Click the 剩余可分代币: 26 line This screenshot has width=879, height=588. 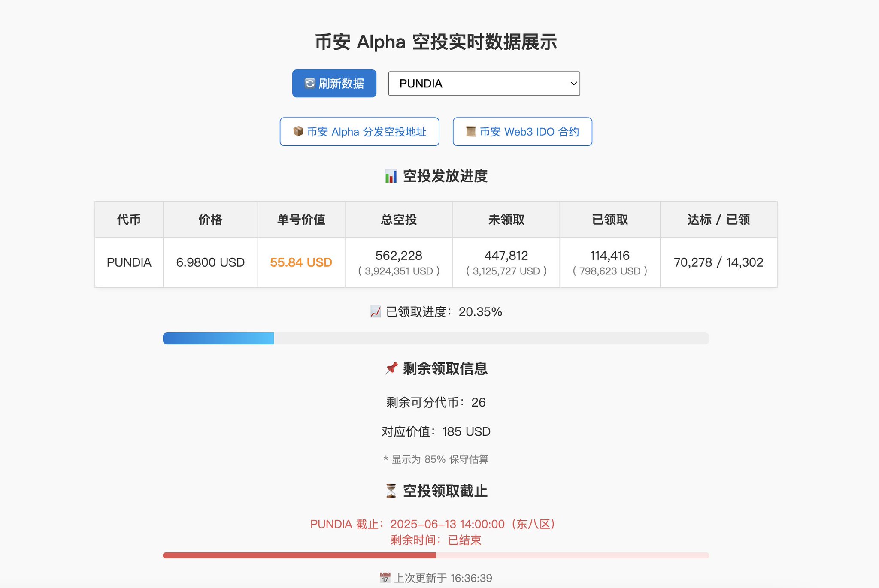(436, 402)
